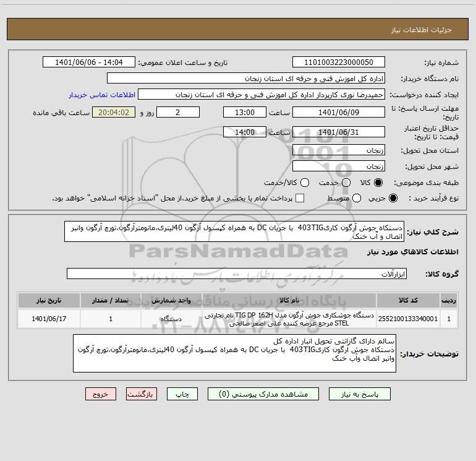Screen dimensions: 476x461
Task: Click the need date cell 1401/06/17
Action: pyautogui.click(x=49, y=319)
